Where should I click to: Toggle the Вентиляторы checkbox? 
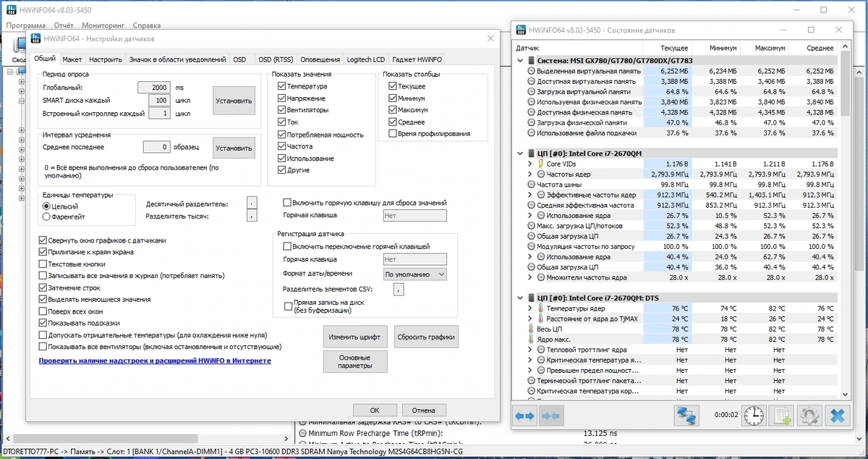tap(282, 110)
